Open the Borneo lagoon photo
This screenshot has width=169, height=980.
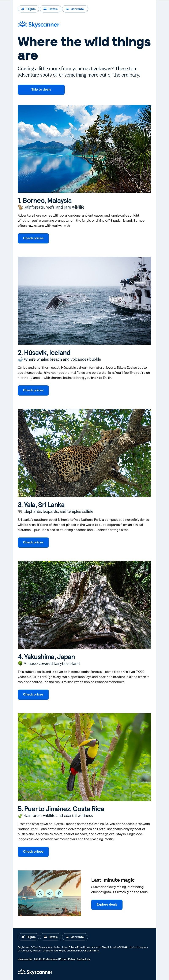pyautogui.click(x=84, y=149)
